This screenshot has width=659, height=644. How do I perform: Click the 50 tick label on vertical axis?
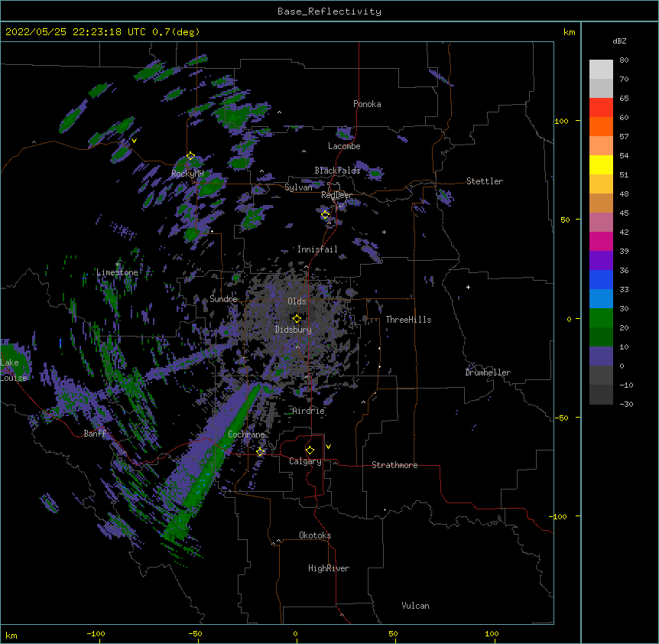565,220
